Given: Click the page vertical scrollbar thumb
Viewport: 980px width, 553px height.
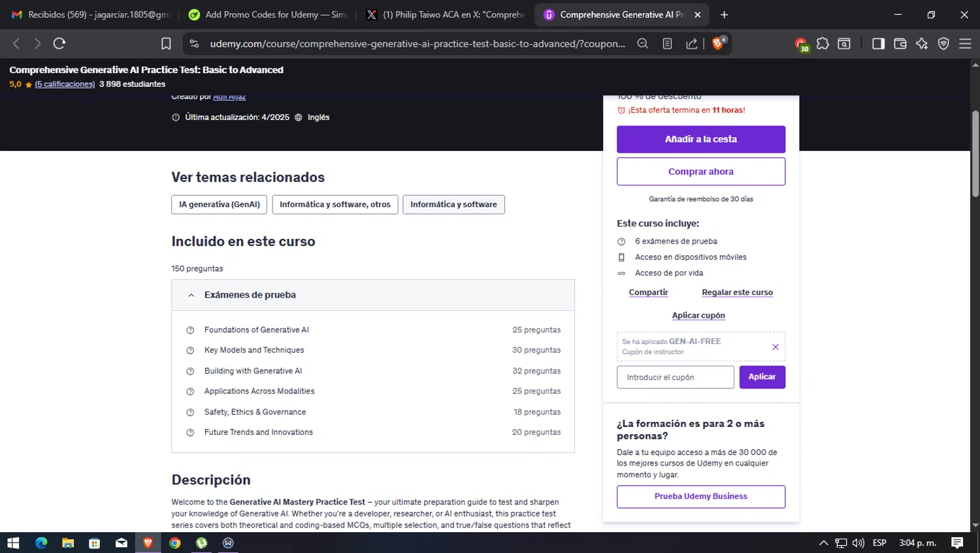Looking at the screenshot, I should point(975,153).
